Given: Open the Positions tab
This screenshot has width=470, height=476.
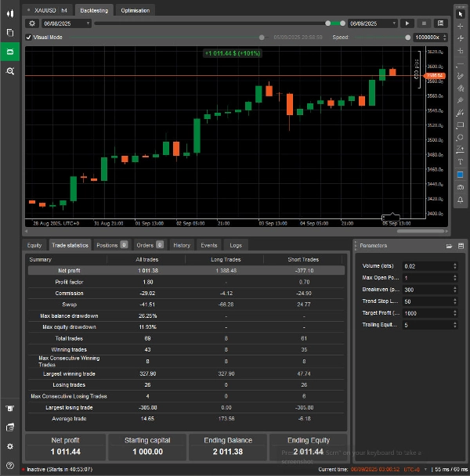Looking at the screenshot, I should pyautogui.click(x=111, y=245).
